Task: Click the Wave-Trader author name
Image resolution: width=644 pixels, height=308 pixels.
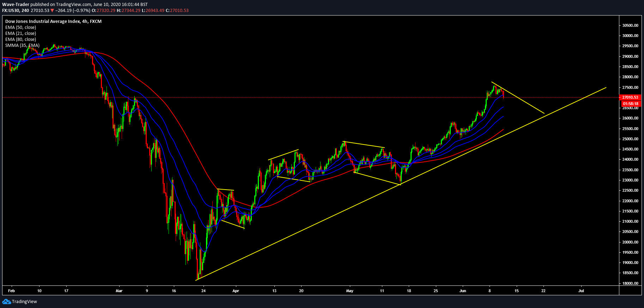Action: 16,5
